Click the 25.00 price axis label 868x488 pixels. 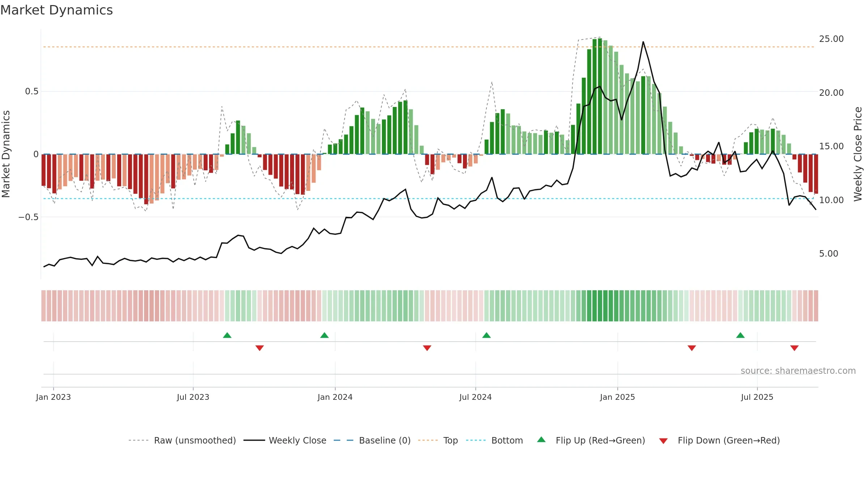(x=831, y=39)
